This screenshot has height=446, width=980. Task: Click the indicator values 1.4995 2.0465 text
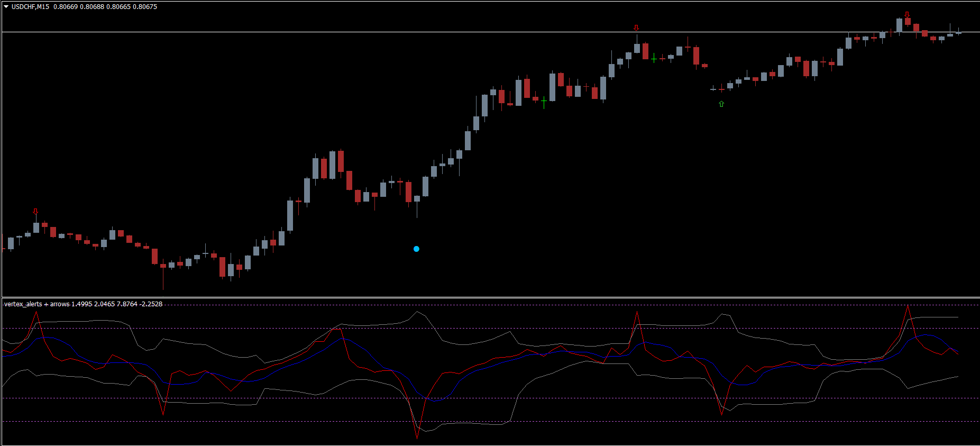tap(93, 304)
